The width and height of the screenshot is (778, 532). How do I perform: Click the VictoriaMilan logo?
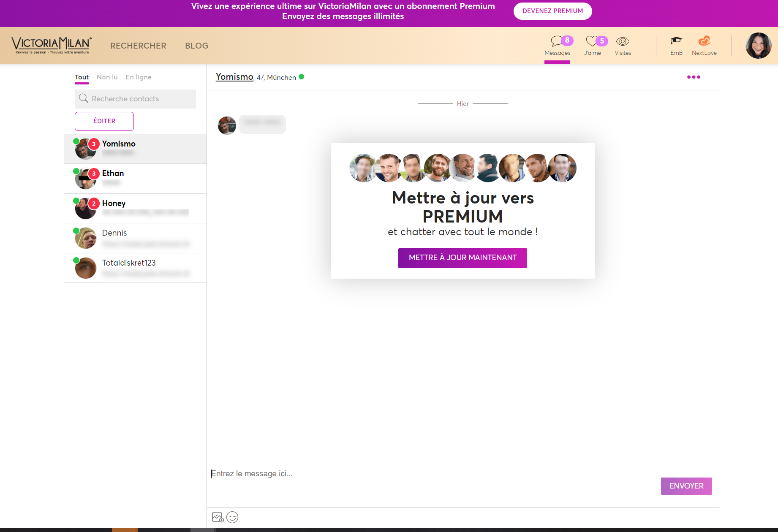click(52, 45)
